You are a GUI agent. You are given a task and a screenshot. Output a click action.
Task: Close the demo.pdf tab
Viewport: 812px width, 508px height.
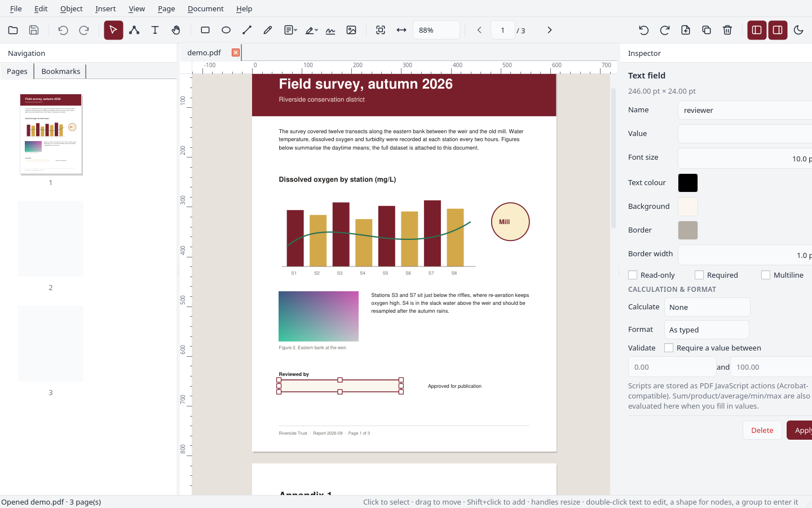[x=236, y=52]
